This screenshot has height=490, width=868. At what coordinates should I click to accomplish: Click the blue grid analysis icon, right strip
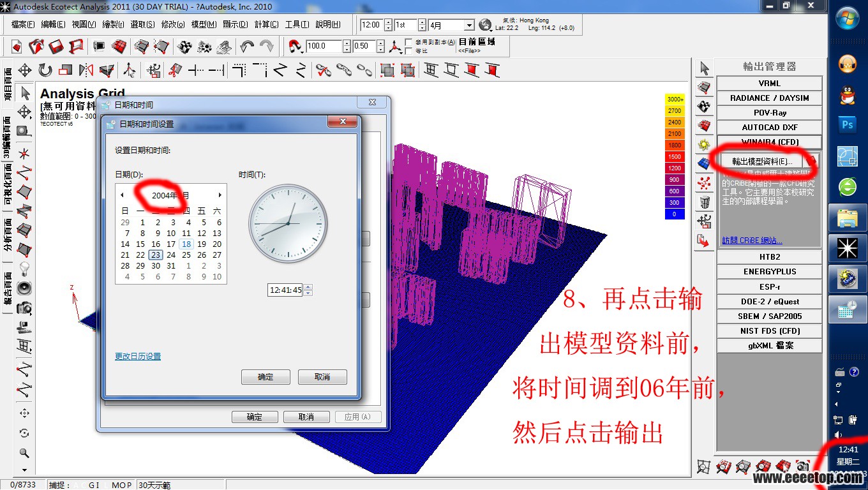click(x=705, y=164)
